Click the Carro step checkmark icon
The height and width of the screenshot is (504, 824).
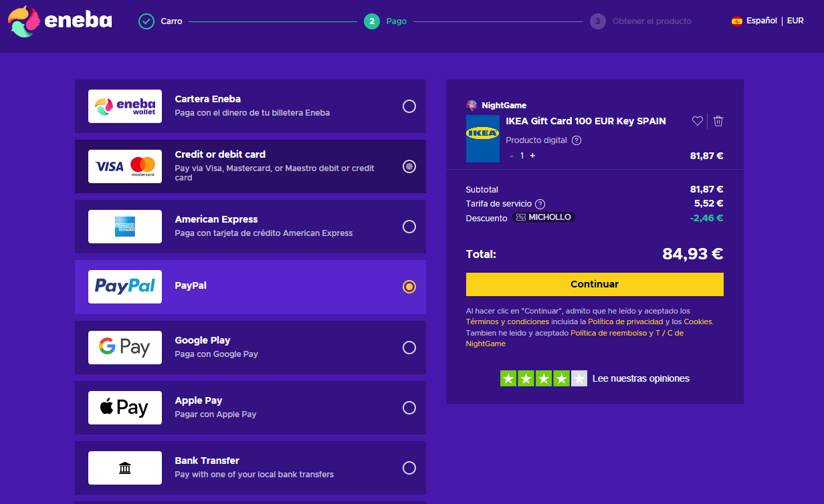[146, 21]
